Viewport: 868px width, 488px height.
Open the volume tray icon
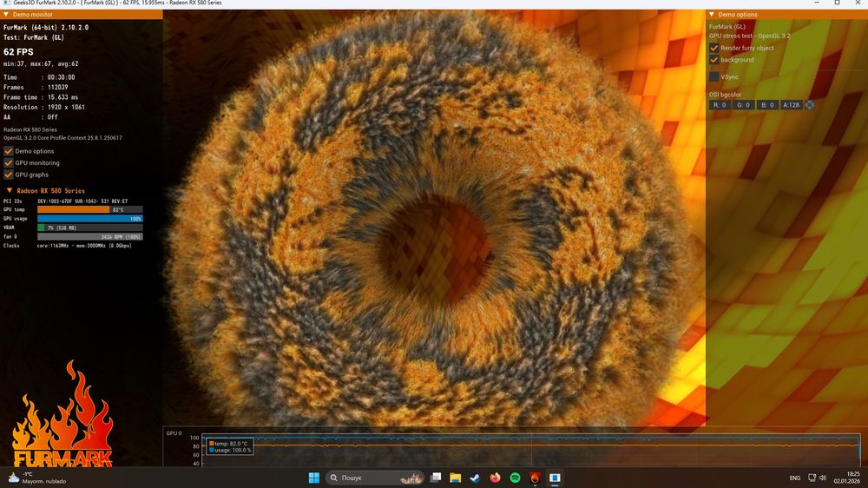click(823, 478)
